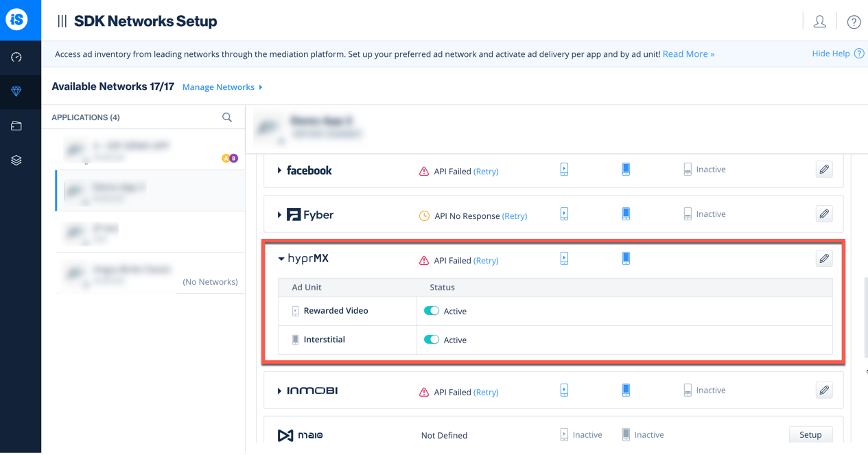868x455 pixels.
Task: Click the Read More help link
Action: click(x=688, y=54)
